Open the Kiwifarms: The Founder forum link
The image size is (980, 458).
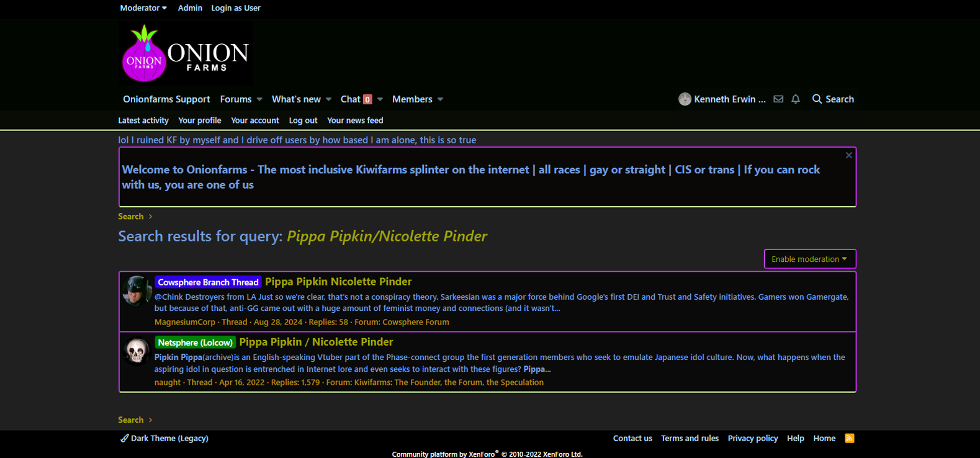coord(449,382)
